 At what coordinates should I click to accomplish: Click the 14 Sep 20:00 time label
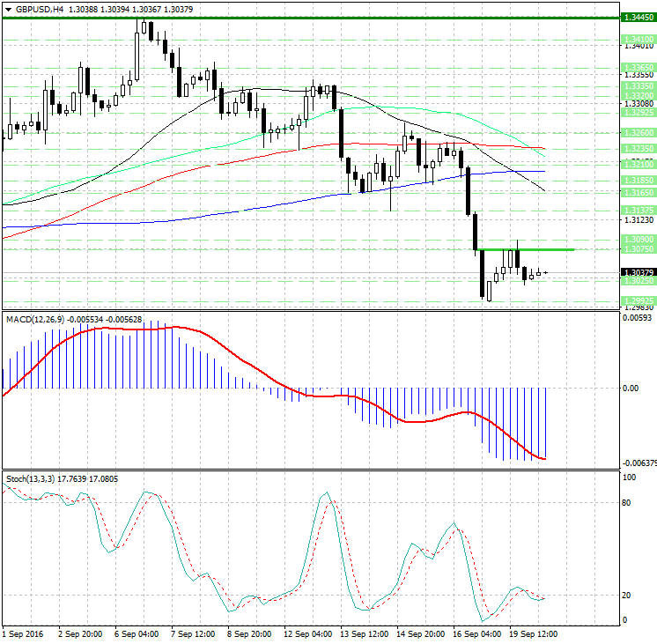coord(421,634)
